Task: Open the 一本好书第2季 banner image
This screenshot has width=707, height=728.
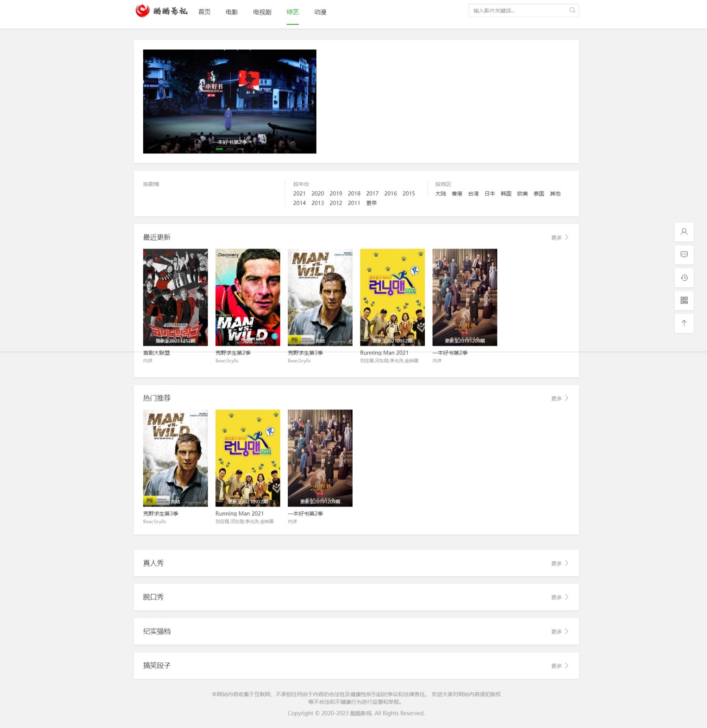Action: [x=229, y=101]
